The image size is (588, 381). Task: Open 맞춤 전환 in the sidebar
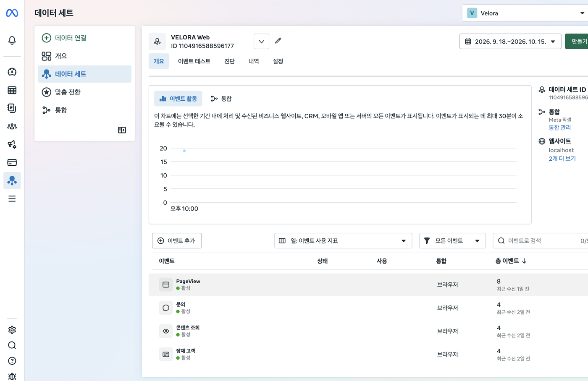point(84,92)
